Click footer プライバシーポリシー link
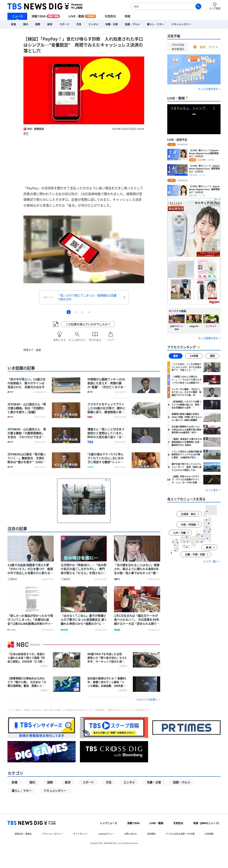The image size is (228, 868). pos(52,834)
